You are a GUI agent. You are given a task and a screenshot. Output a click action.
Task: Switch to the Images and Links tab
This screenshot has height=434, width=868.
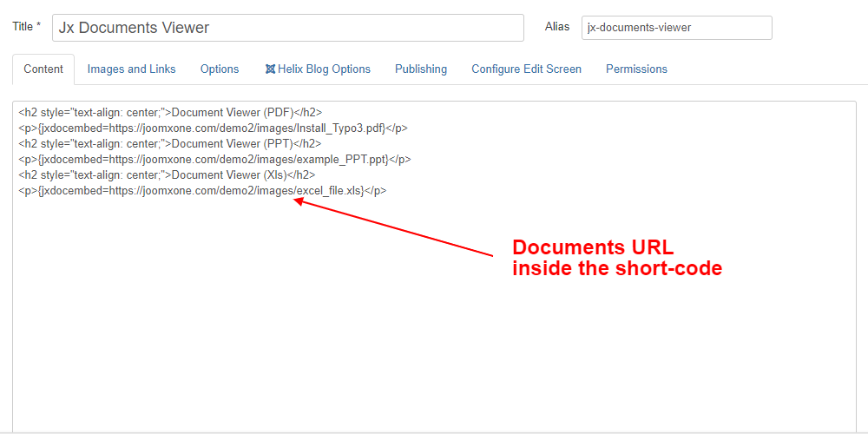point(131,69)
